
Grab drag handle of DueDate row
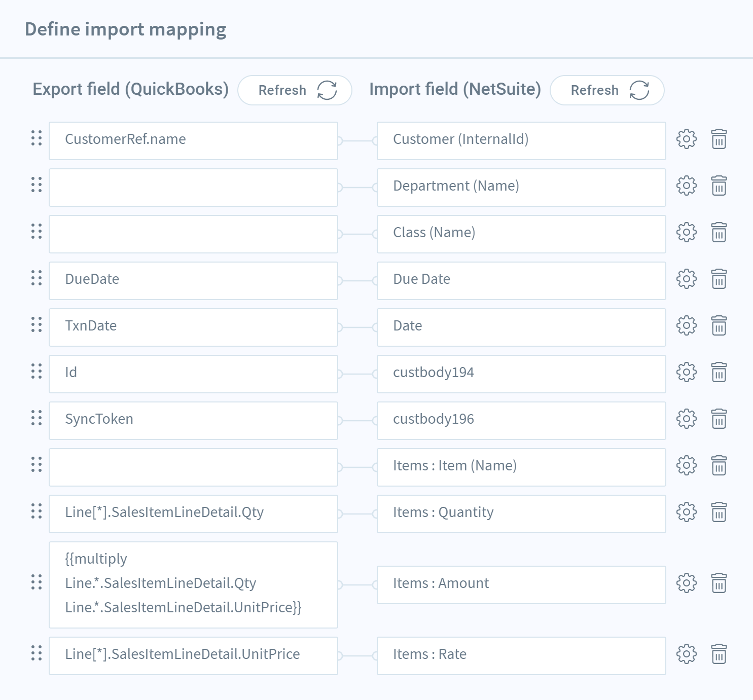(x=37, y=278)
